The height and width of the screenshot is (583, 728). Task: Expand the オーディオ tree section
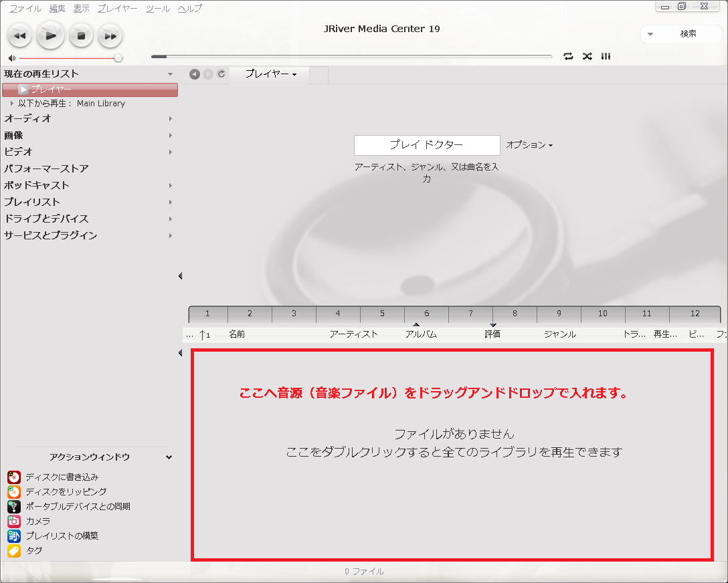[171, 118]
